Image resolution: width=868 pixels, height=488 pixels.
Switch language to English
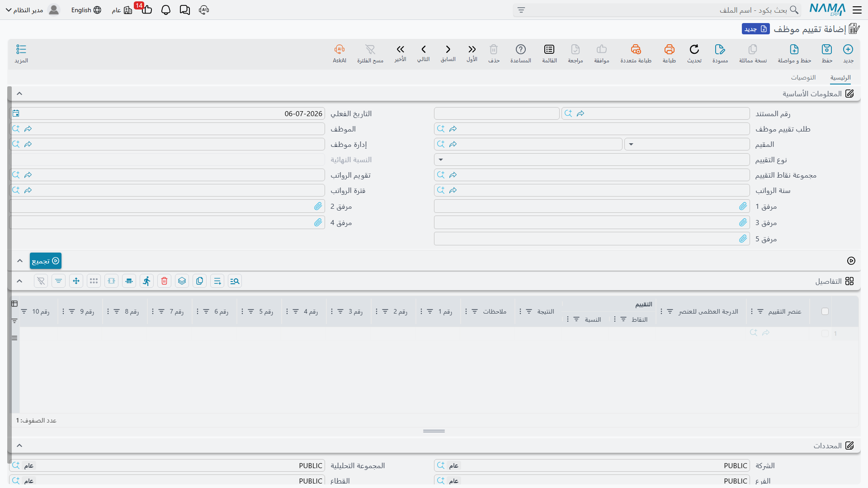coord(86,10)
